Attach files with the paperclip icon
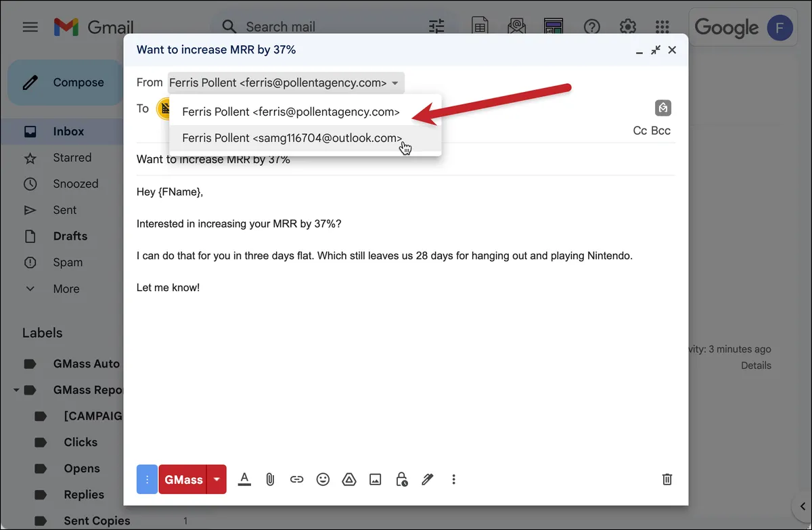The image size is (812, 530). [270, 479]
